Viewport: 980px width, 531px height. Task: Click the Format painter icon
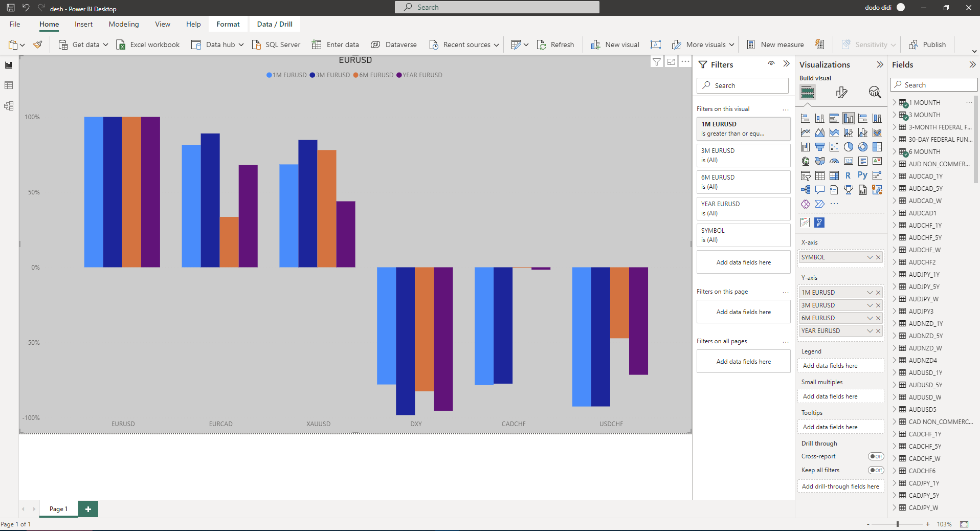tap(37, 45)
